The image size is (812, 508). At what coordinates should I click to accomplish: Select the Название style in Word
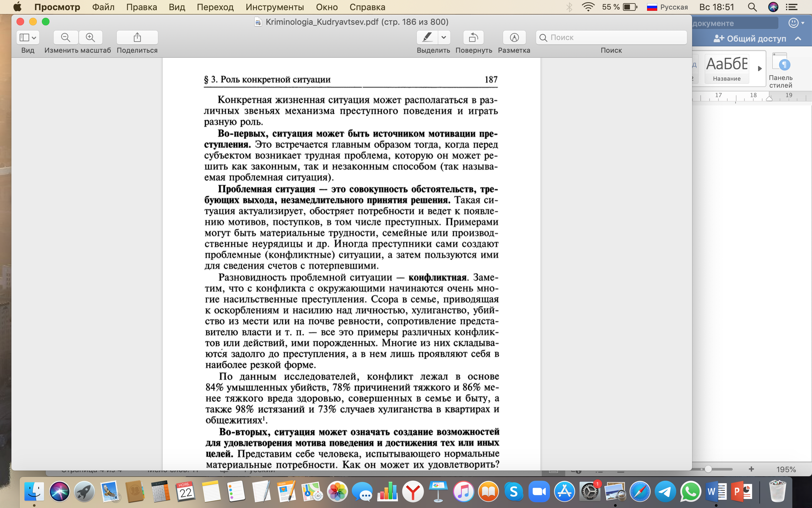point(727,69)
